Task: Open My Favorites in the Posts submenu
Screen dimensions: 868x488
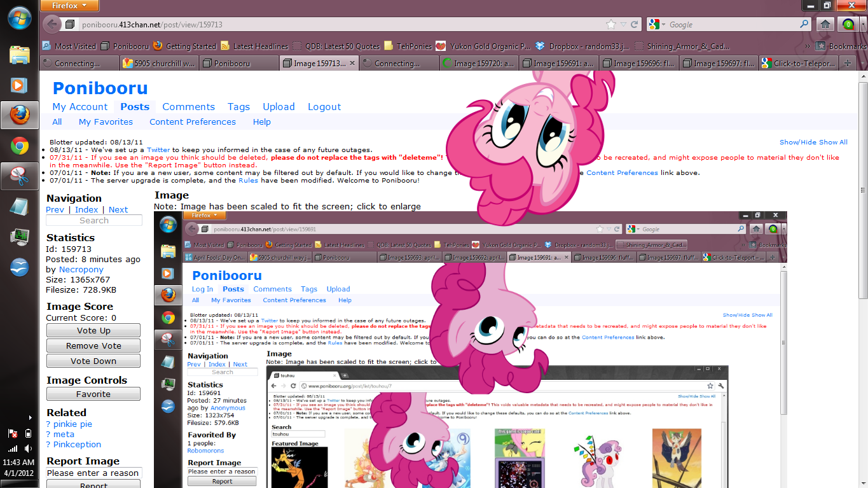Action: [x=106, y=122]
